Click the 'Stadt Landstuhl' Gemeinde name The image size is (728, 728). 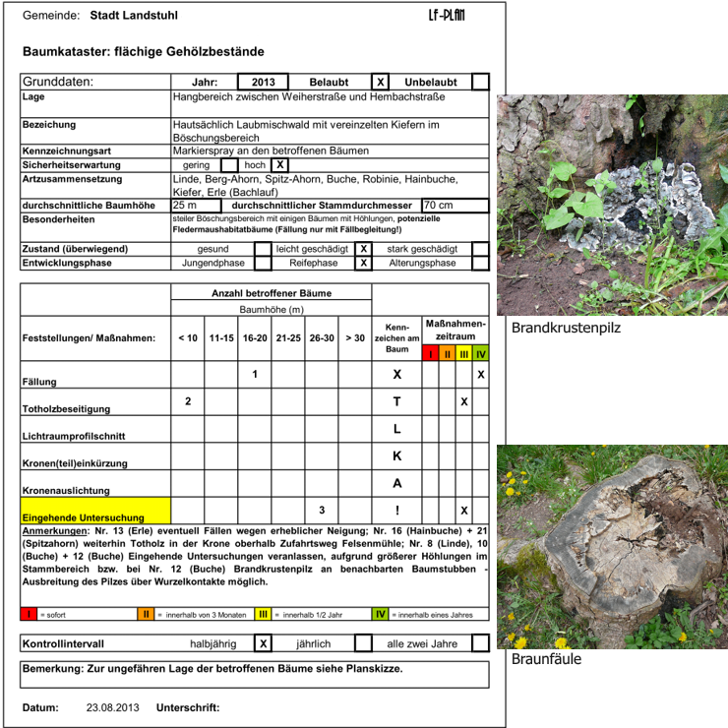(134, 16)
